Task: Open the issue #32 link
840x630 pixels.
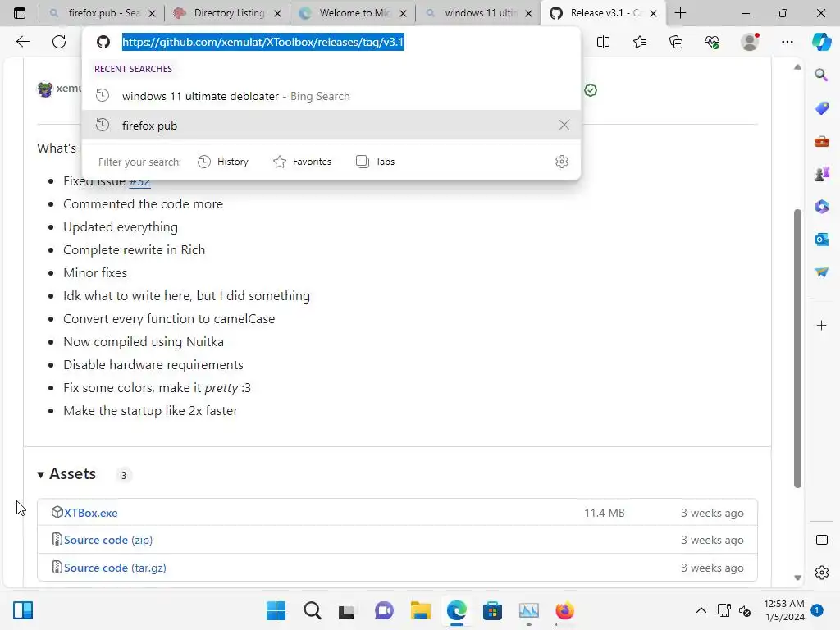Action: tap(139, 181)
